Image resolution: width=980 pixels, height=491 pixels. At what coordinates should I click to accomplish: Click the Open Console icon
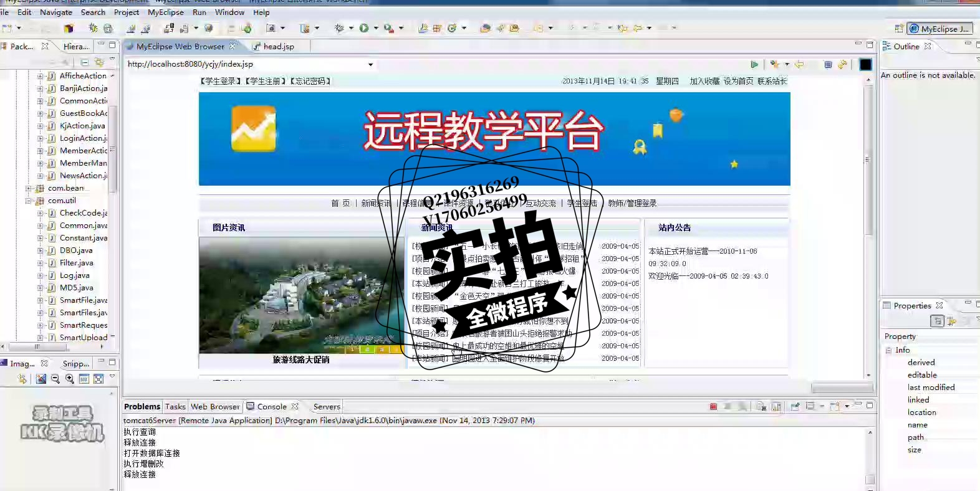[835, 406]
